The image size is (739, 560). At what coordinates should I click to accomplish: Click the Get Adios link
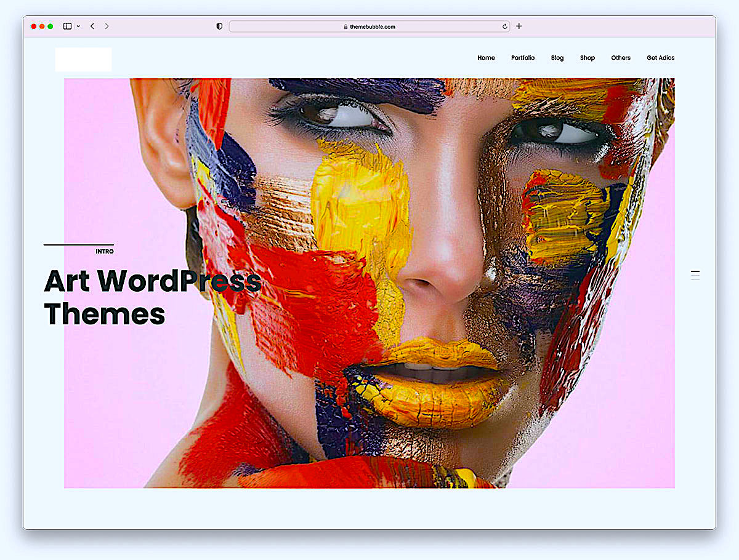coord(660,58)
